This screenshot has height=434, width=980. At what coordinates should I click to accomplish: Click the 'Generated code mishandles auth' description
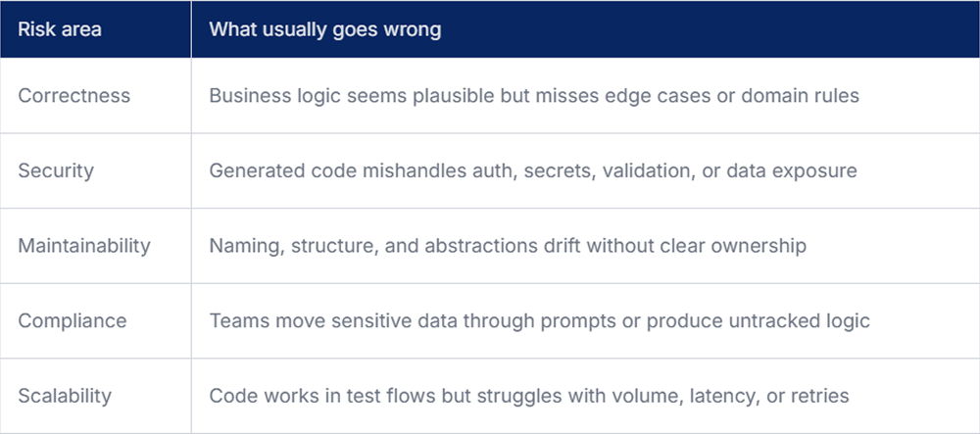tap(532, 170)
